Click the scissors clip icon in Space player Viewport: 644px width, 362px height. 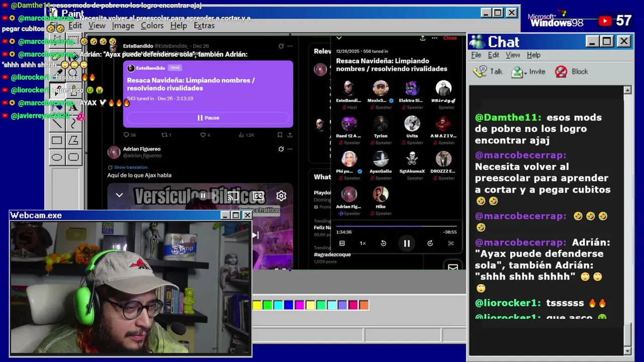451,243
